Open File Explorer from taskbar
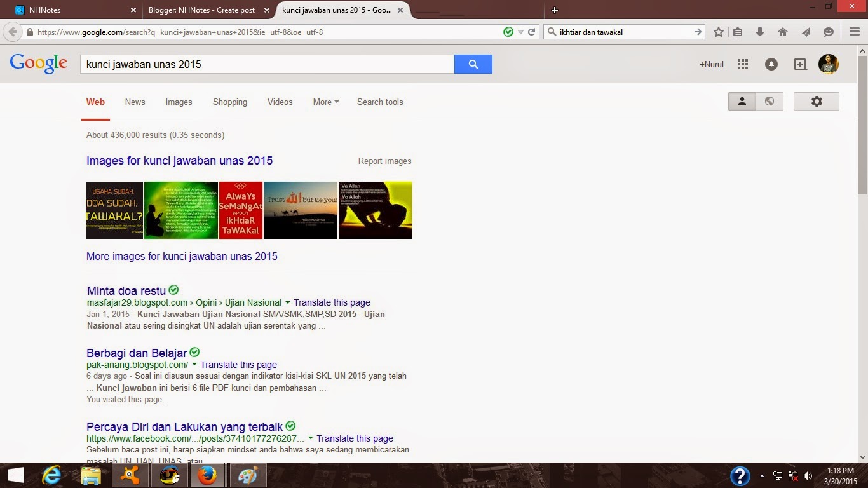This screenshot has width=868, height=488. [92, 475]
